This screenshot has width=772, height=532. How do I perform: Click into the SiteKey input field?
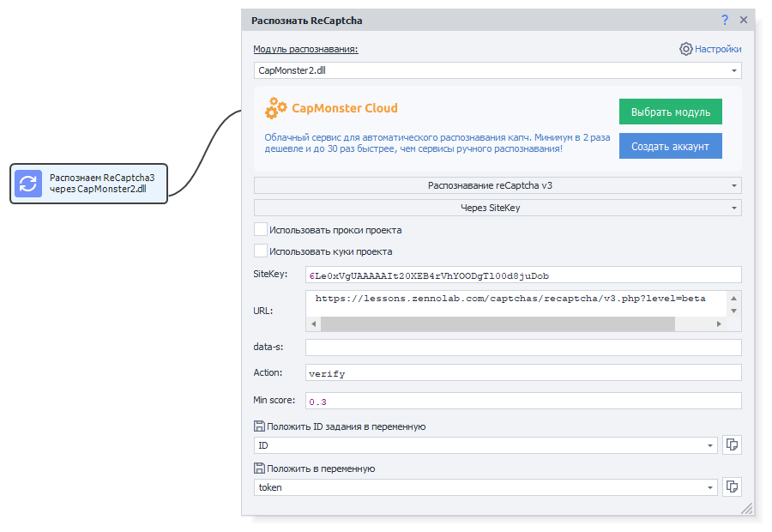(523, 275)
